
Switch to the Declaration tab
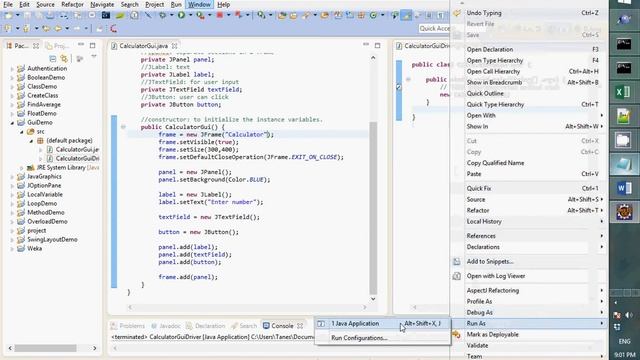click(206, 326)
